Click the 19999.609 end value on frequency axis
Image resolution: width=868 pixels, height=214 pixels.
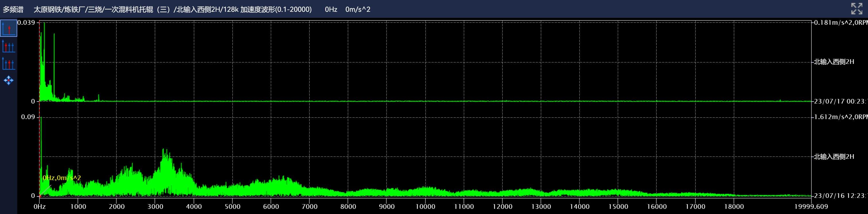coord(811,207)
